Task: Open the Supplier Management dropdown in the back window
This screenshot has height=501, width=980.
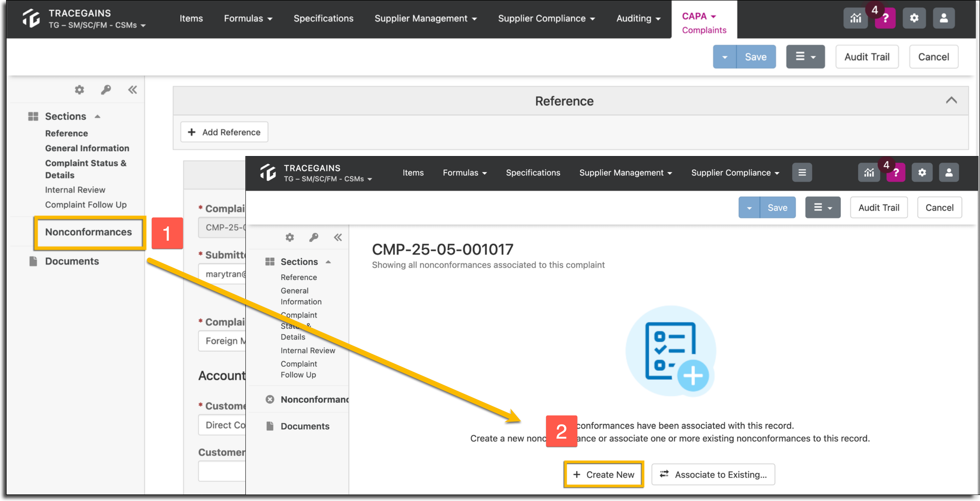Action: pos(426,18)
